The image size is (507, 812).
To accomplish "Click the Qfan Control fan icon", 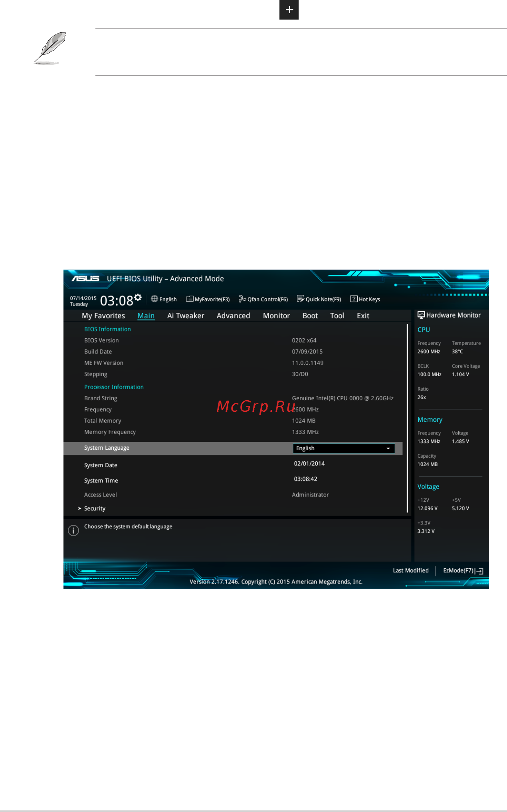I will tap(242, 299).
